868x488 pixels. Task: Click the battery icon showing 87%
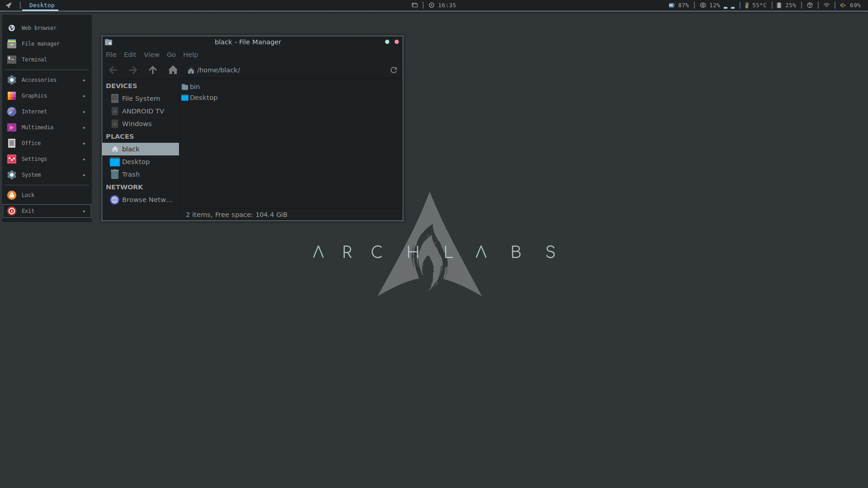pos(671,5)
